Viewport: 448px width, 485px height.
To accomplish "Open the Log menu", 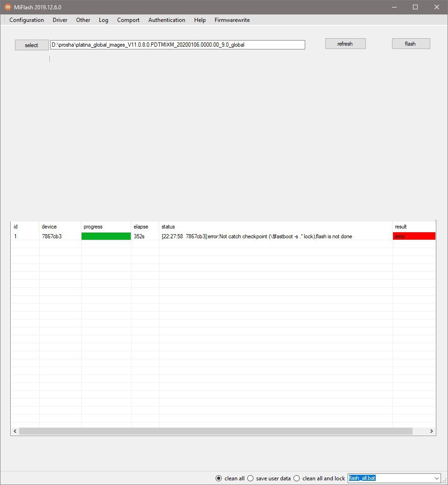I will pyautogui.click(x=104, y=20).
